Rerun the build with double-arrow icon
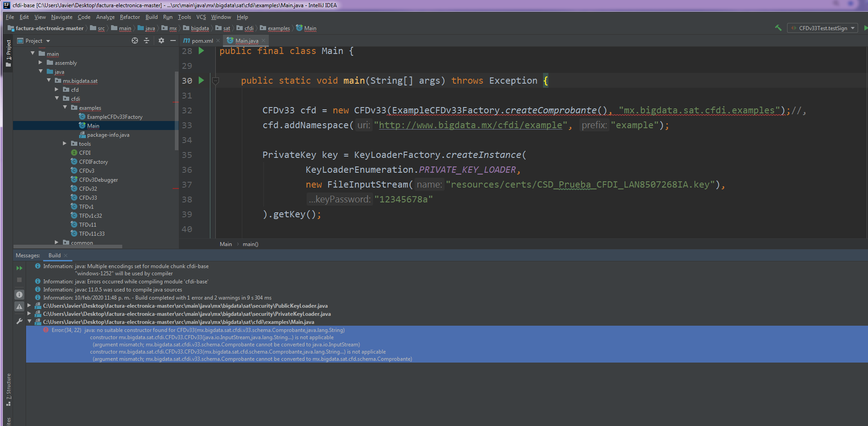The height and width of the screenshot is (426, 868). pos(19,268)
